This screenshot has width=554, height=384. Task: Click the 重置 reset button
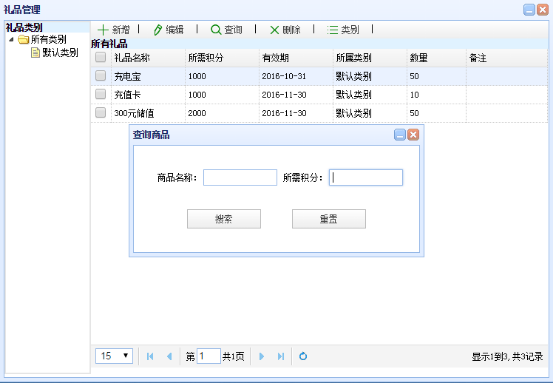click(329, 219)
